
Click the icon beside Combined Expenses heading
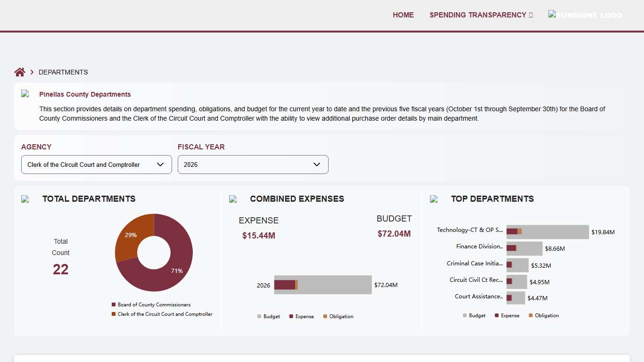pyautogui.click(x=233, y=199)
